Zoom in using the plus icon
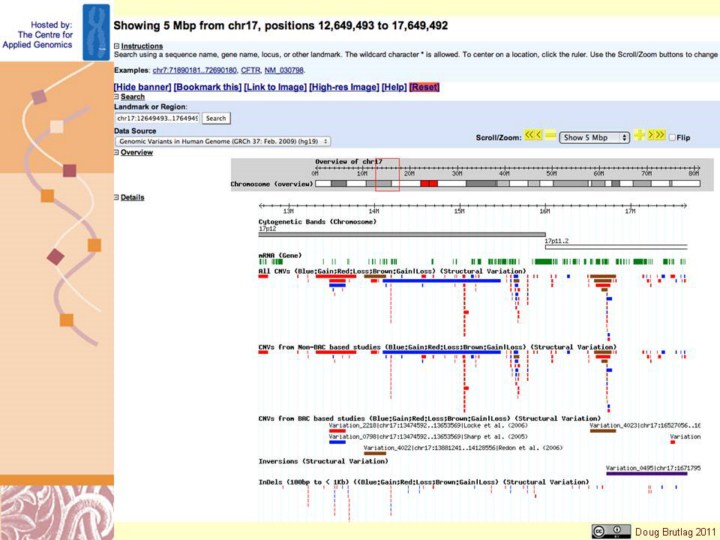The image size is (720, 540). click(x=639, y=135)
